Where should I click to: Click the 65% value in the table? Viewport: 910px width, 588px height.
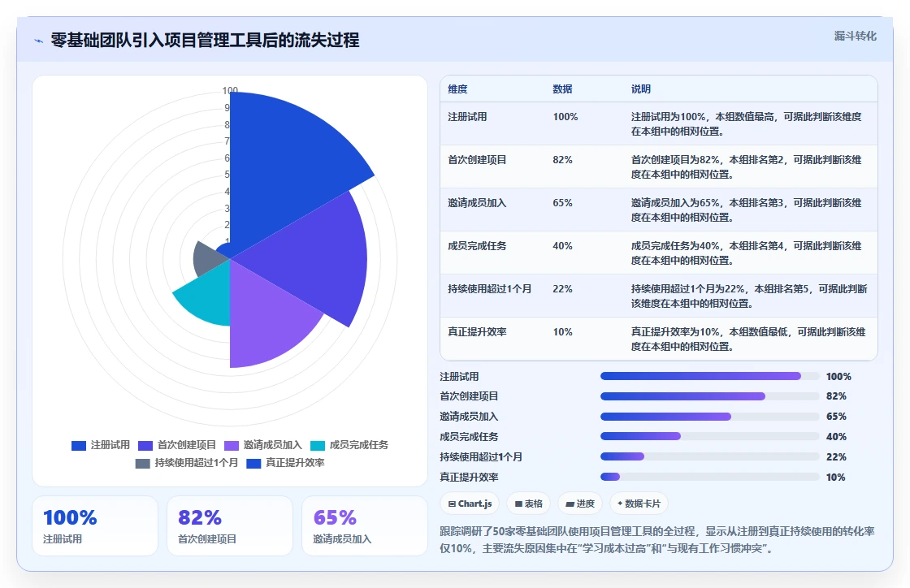562,202
